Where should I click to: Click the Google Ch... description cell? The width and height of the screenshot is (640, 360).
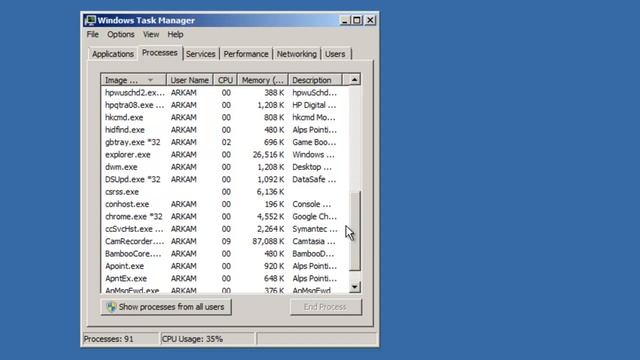coord(314,216)
